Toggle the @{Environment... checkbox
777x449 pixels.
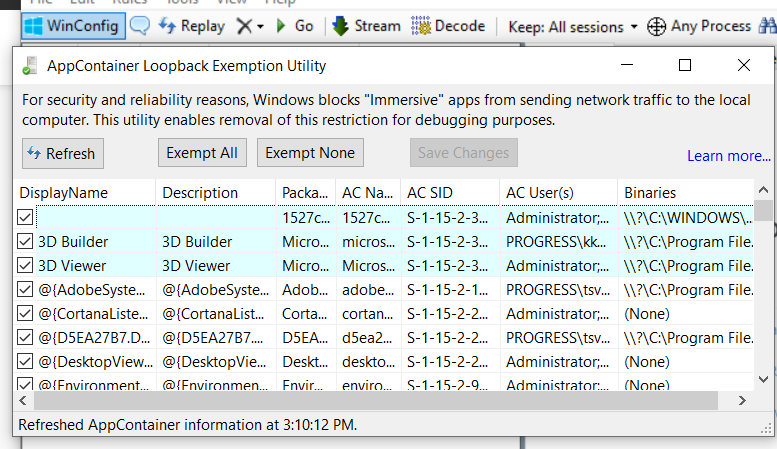pyautogui.click(x=25, y=384)
